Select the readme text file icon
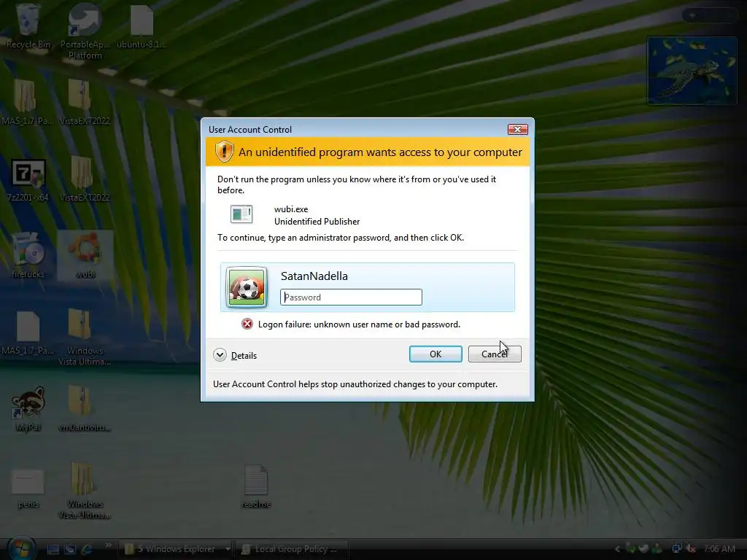 pyautogui.click(x=256, y=486)
